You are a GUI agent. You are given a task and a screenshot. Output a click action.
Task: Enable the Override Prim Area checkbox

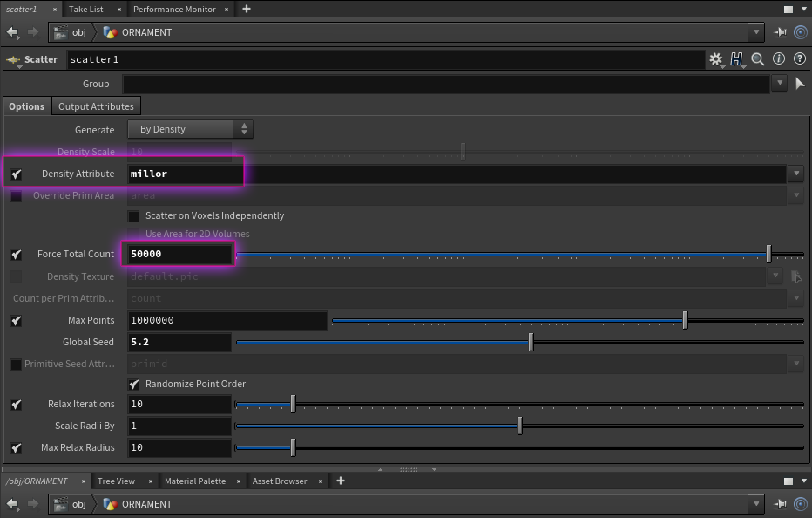pos(16,196)
